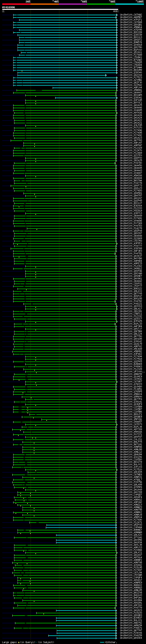
Task: Select hit UniRef100_B9SID9
Action: 131,32
